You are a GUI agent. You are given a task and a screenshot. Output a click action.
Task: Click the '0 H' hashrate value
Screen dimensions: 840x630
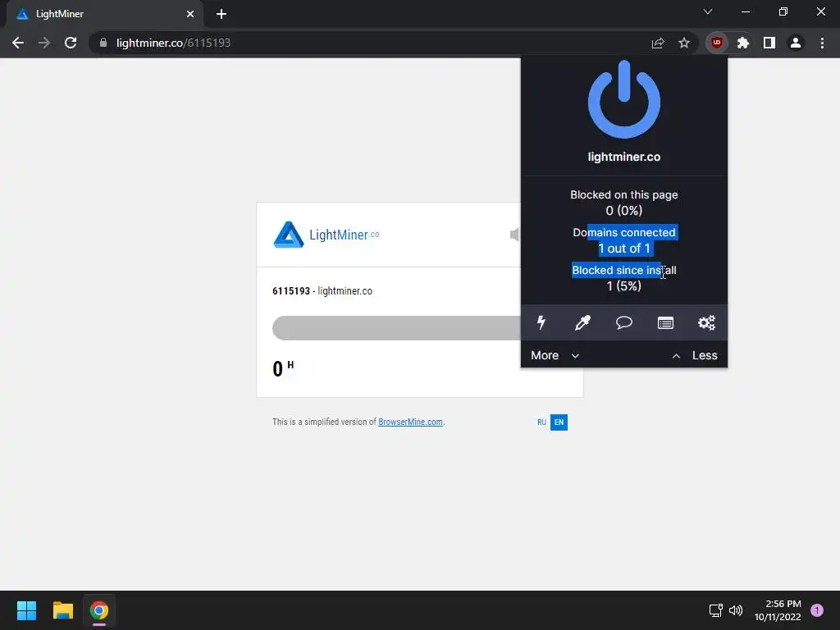(283, 368)
